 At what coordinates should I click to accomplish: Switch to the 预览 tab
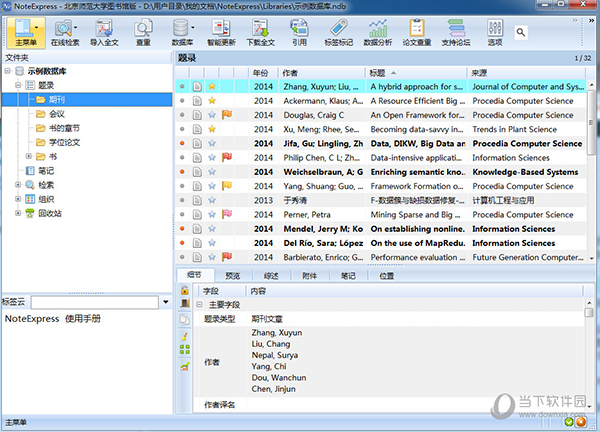[x=233, y=276]
